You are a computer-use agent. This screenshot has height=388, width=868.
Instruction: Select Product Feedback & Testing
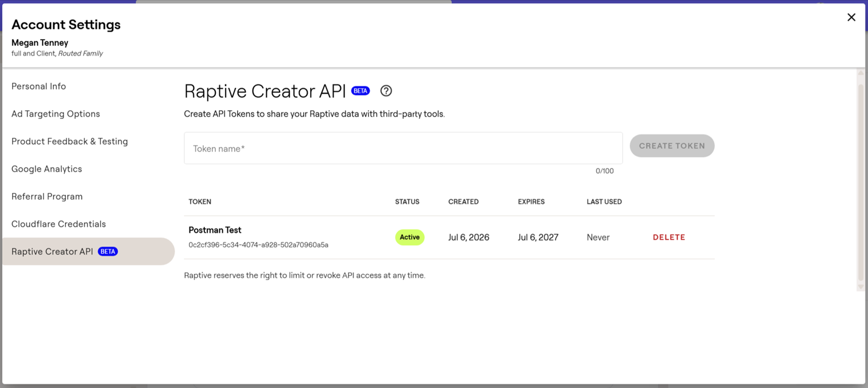pyautogui.click(x=69, y=141)
